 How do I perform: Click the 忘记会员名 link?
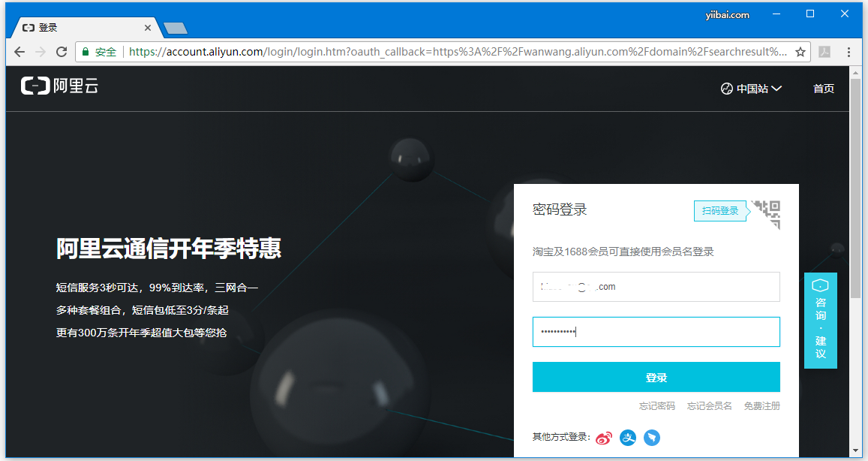point(709,406)
